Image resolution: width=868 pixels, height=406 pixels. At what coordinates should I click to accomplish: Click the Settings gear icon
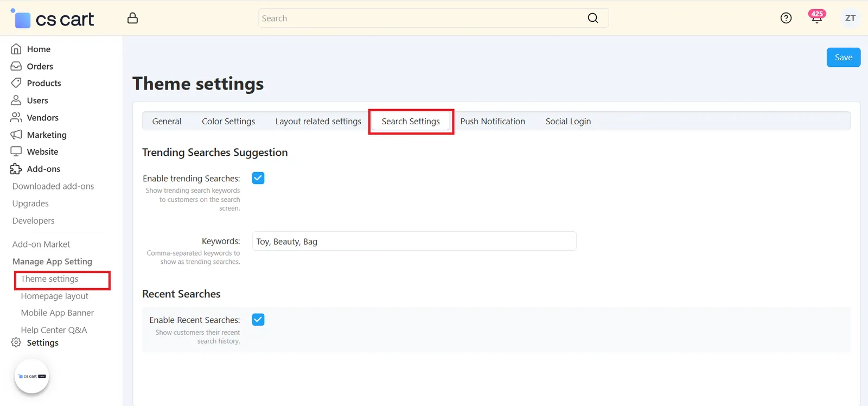pos(16,342)
